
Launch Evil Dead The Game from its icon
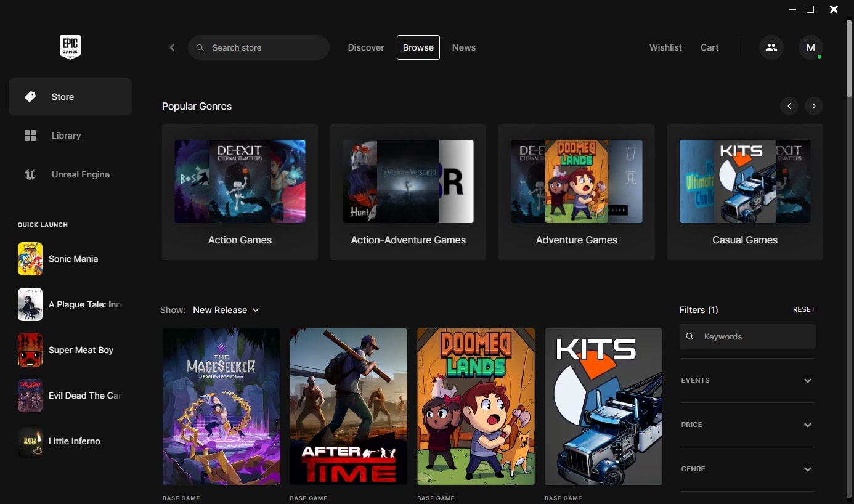[x=30, y=396]
